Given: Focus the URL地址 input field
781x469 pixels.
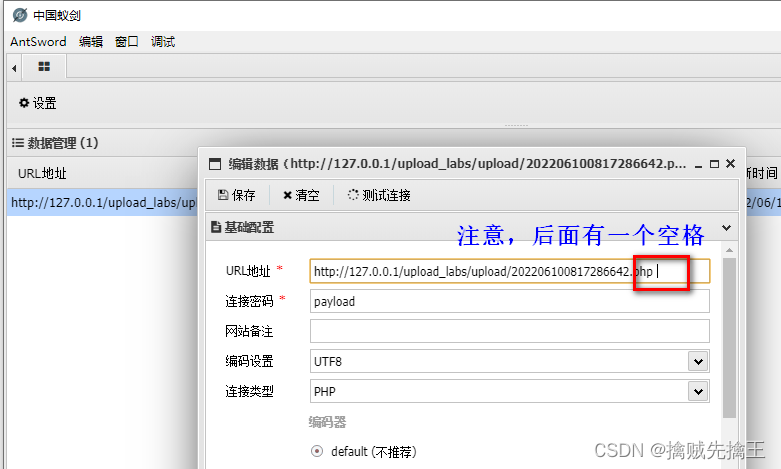Looking at the screenshot, I should tap(510, 271).
